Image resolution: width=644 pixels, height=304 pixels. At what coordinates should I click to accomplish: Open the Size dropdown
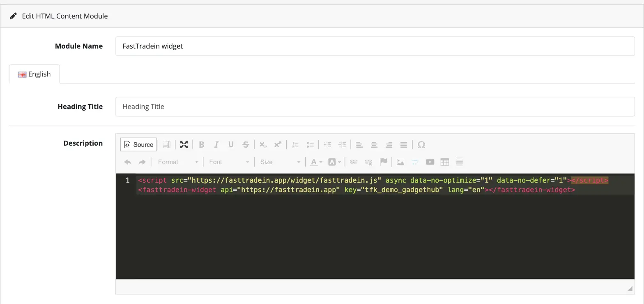pos(280,162)
